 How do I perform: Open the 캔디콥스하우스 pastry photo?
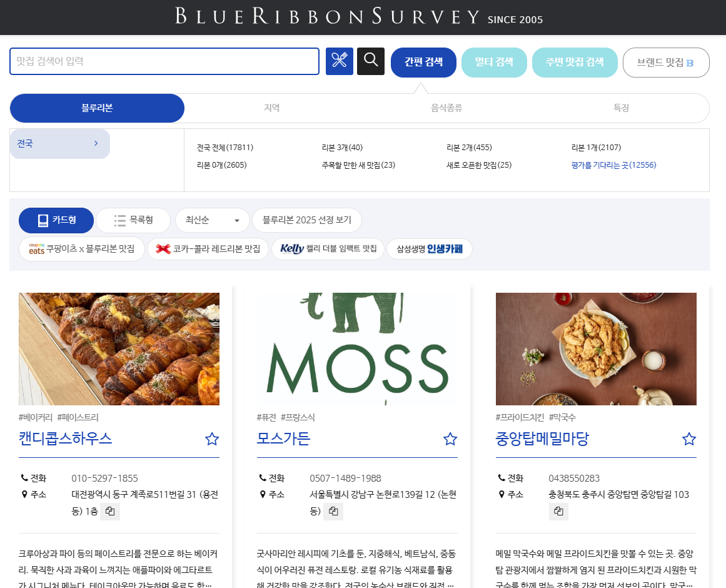tap(119, 348)
